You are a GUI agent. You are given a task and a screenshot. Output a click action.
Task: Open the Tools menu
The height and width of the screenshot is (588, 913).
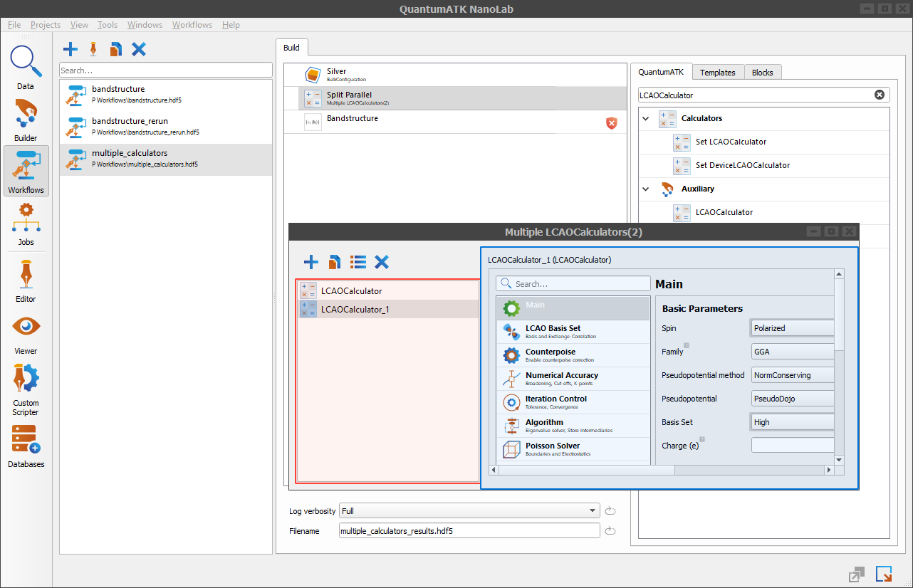(108, 25)
